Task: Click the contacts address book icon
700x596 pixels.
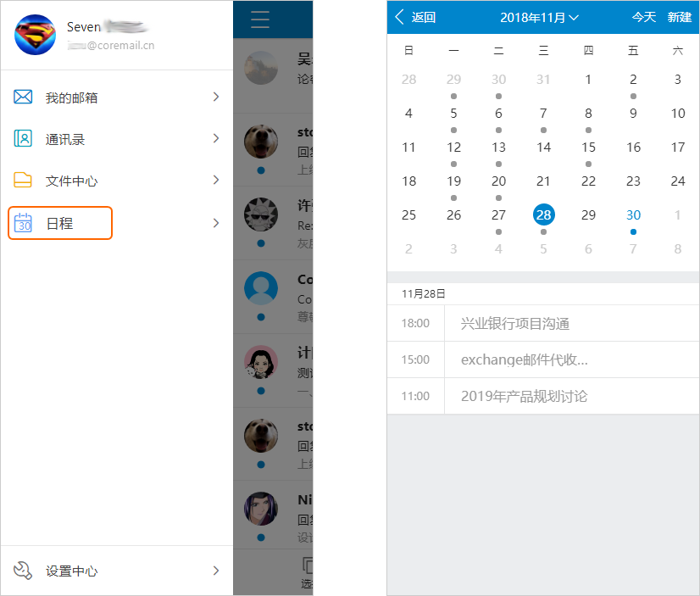Action: (x=23, y=138)
